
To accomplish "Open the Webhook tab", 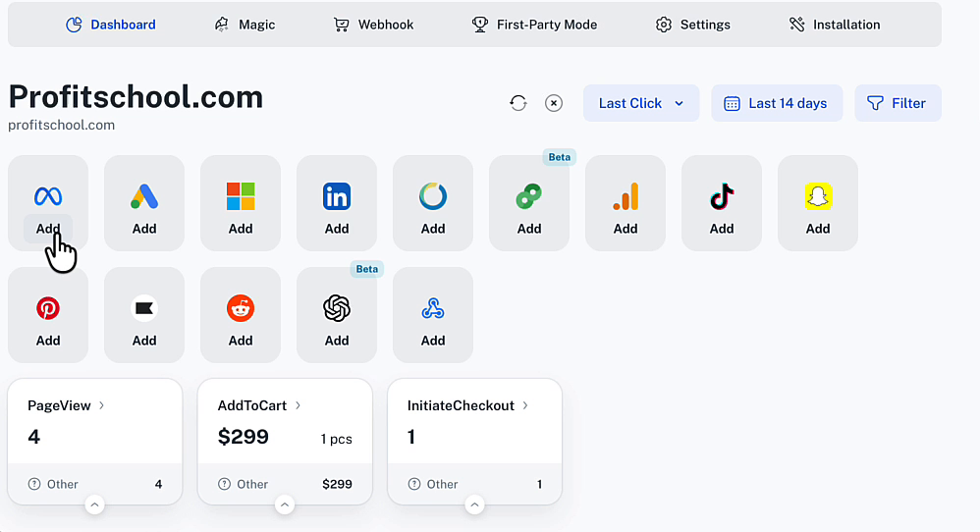I will tap(373, 25).
